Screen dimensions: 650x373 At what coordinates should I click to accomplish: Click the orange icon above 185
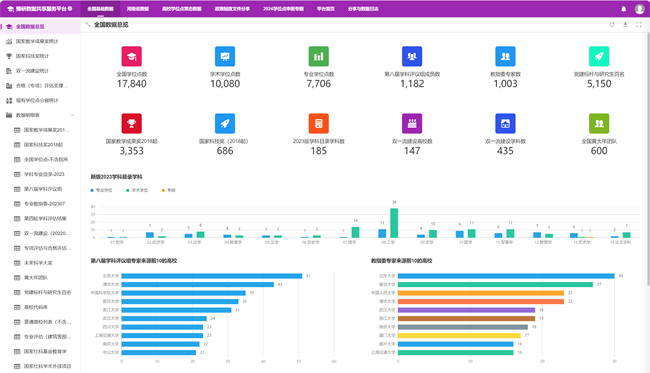pos(318,124)
